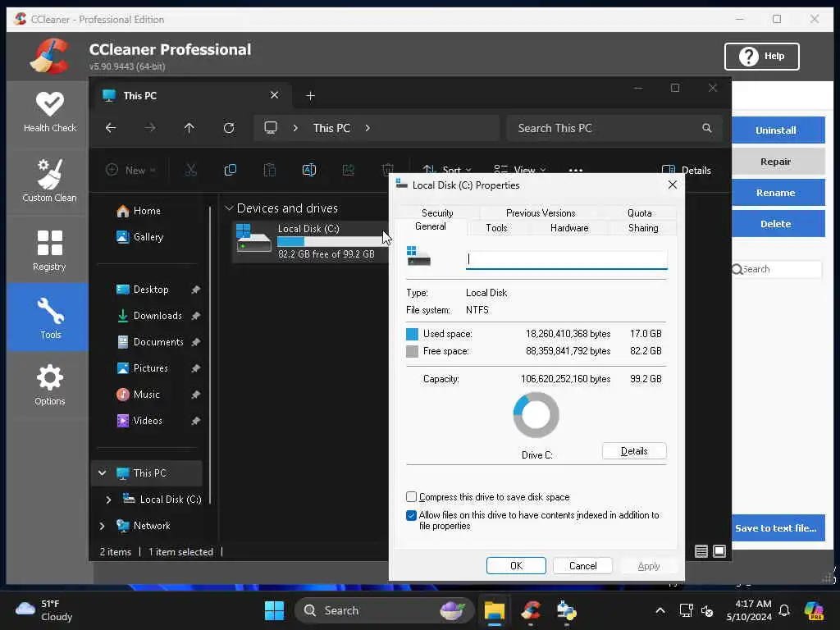Viewport: 840px width, 630px height.
Task: Click OK in Properties dialog
Action: [x=516, y=566]
